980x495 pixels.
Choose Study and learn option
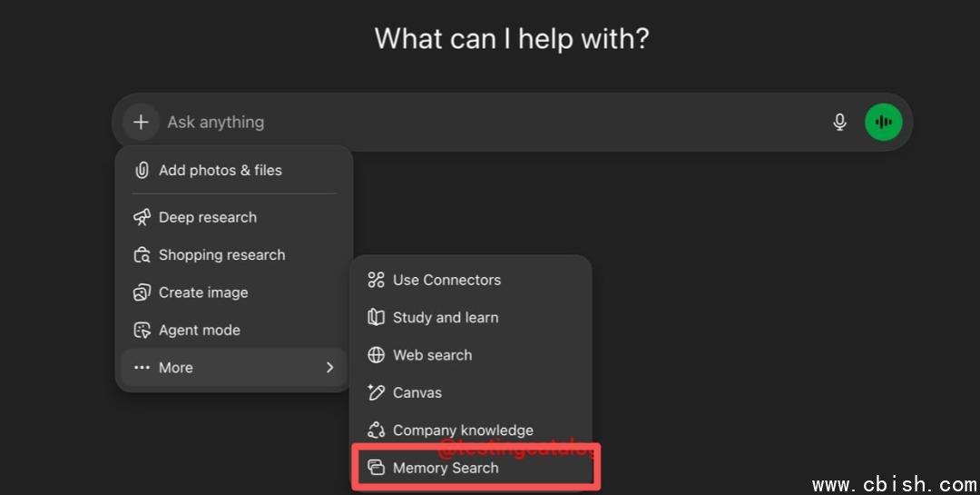[446, 318]
